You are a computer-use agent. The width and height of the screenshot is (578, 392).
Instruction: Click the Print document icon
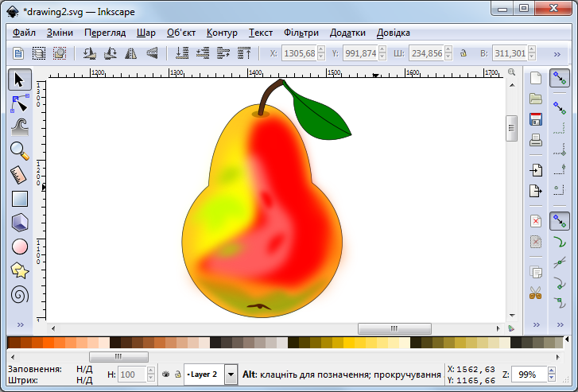tap(536, 140)
